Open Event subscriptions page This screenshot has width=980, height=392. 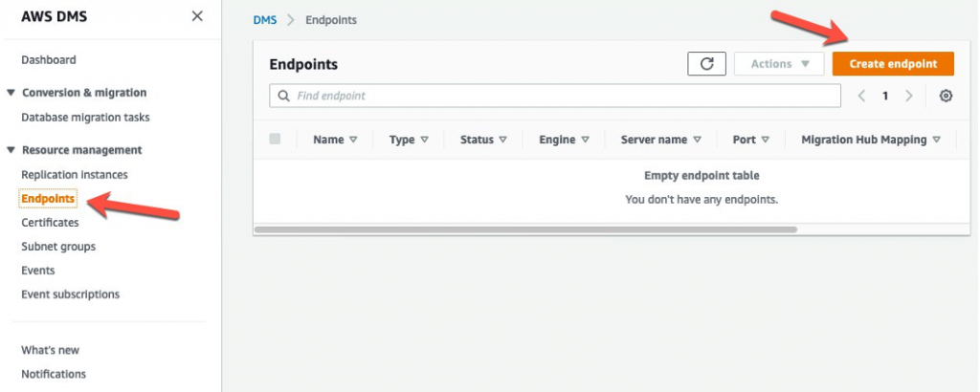[x=70, y=294]
